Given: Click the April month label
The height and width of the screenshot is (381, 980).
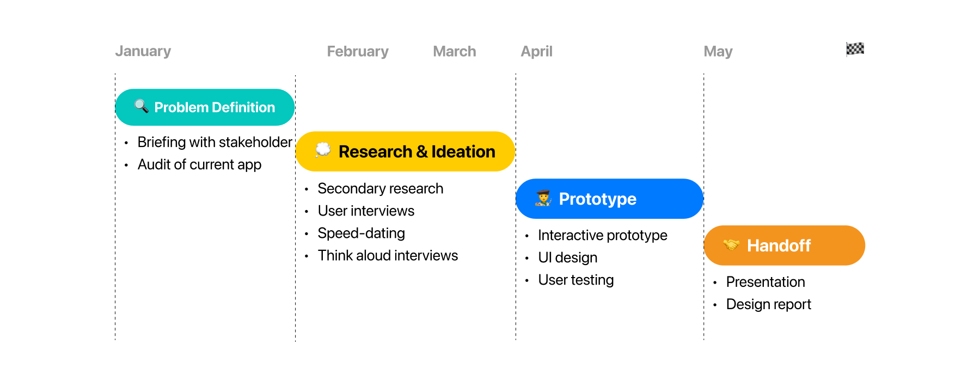Looking at the screenshot, I should [536, 52].
